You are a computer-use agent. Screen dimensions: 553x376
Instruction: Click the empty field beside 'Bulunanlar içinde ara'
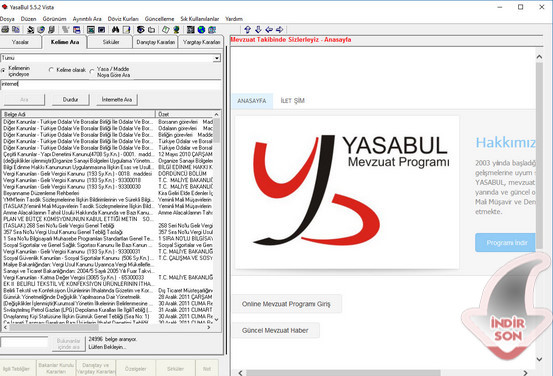click(24, 341)
